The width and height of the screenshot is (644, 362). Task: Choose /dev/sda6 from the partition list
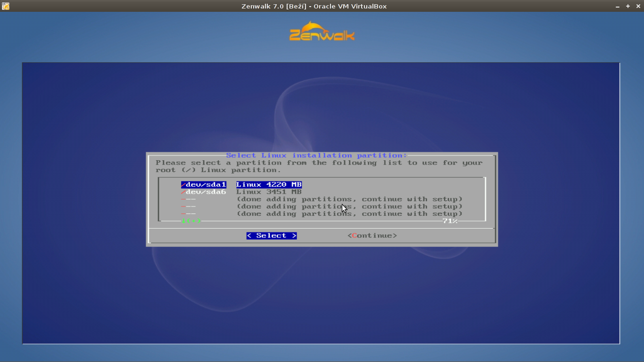(204, 192)
